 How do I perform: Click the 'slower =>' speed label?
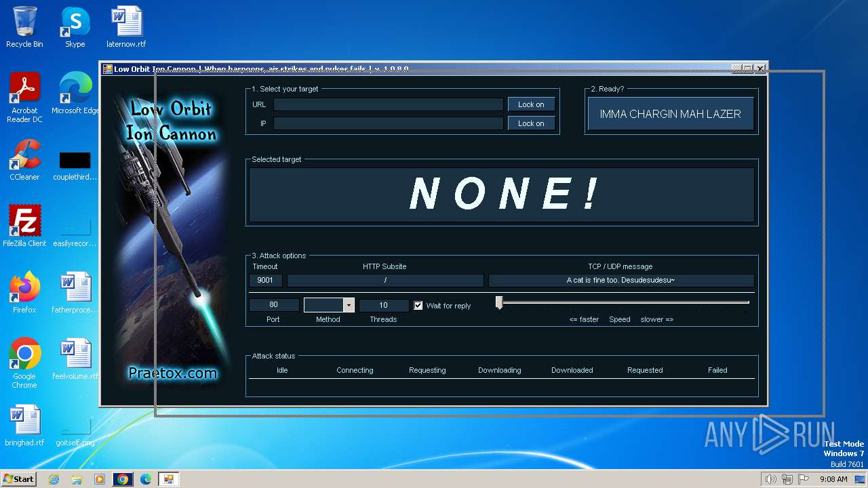pos(657,319)
